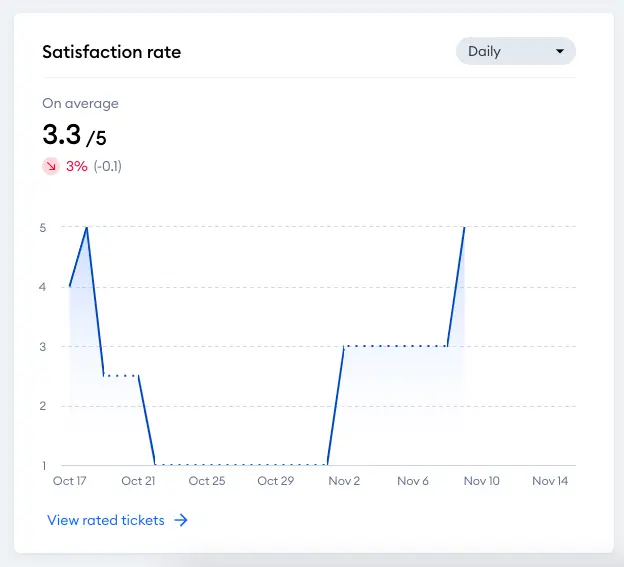Click the first chart peak at rating 5

coord(87,227)
